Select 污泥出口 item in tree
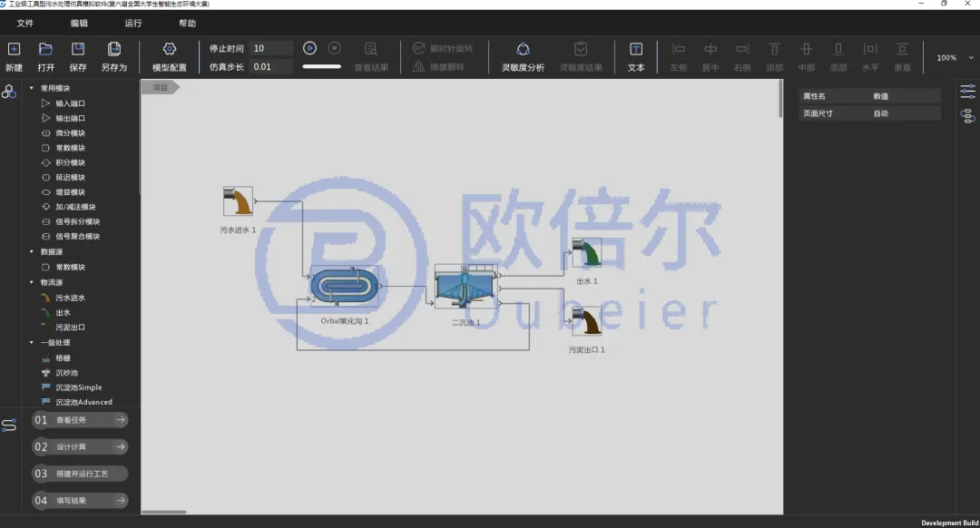Screen dimensions: 980x528 pos(70,328)
